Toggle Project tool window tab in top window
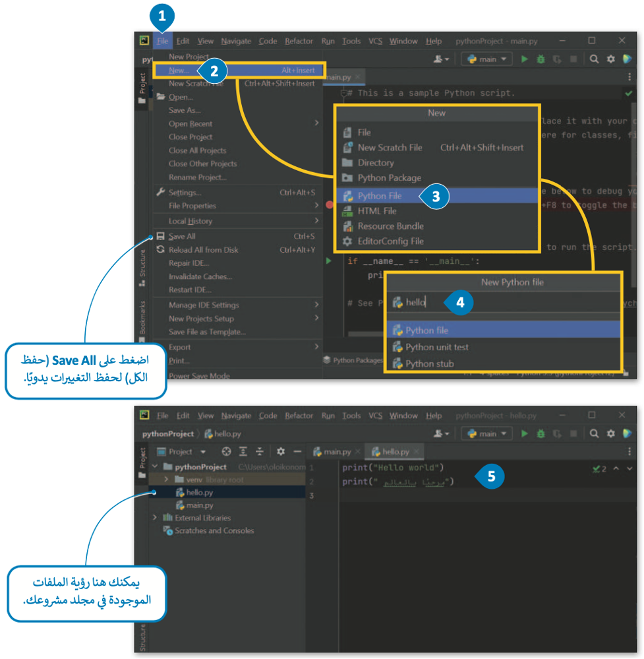This screenshot has width=644, height=659. pos(142,88)
